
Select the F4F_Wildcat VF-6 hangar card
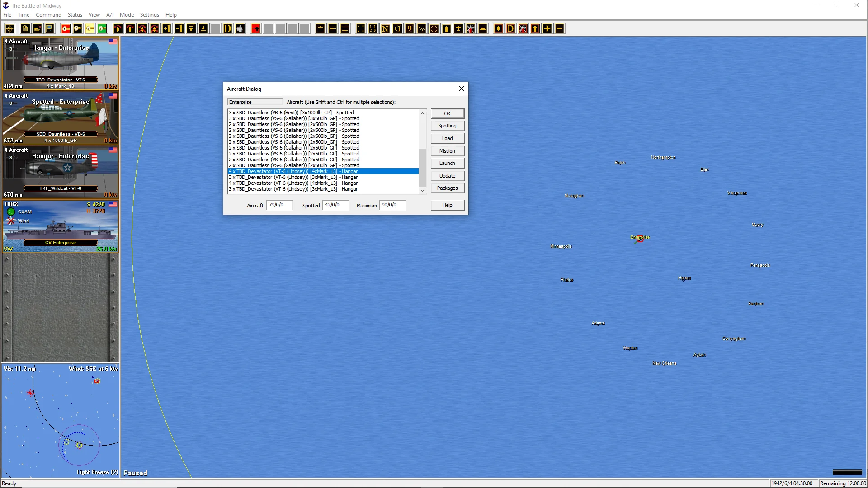[x=61, y=172]
